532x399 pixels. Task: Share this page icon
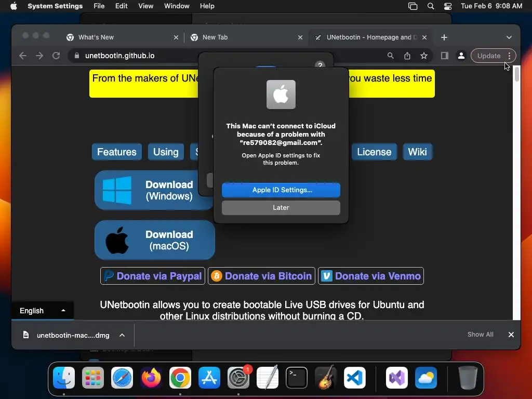(407, 56)
